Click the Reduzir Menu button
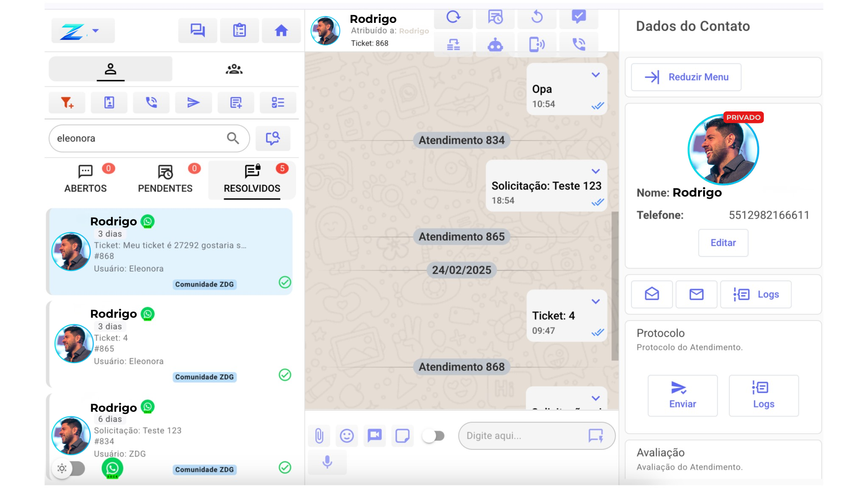The width and height of the screenshot is (868, 488). [686, 77]
